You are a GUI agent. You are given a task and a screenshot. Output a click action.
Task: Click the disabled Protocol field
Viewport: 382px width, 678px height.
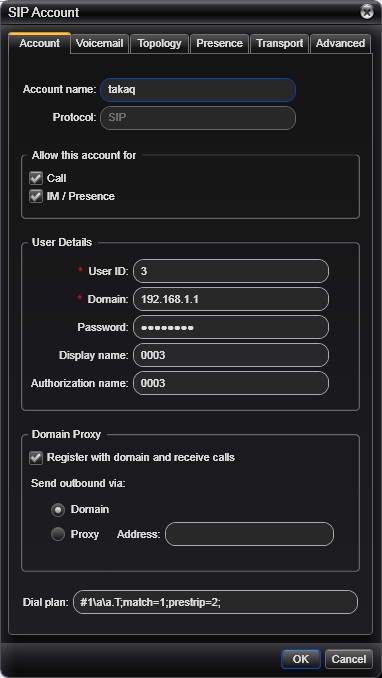(x=198, y=118)
